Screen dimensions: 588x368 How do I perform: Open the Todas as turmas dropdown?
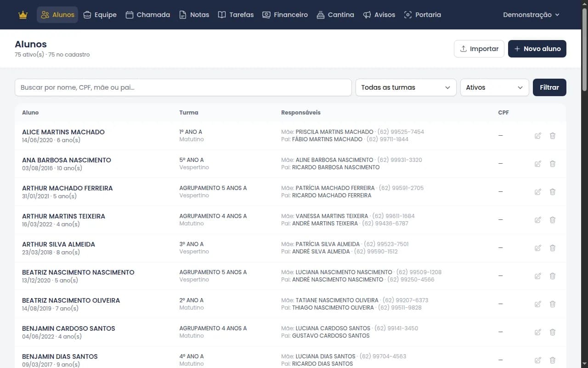(x=406, y=87)
